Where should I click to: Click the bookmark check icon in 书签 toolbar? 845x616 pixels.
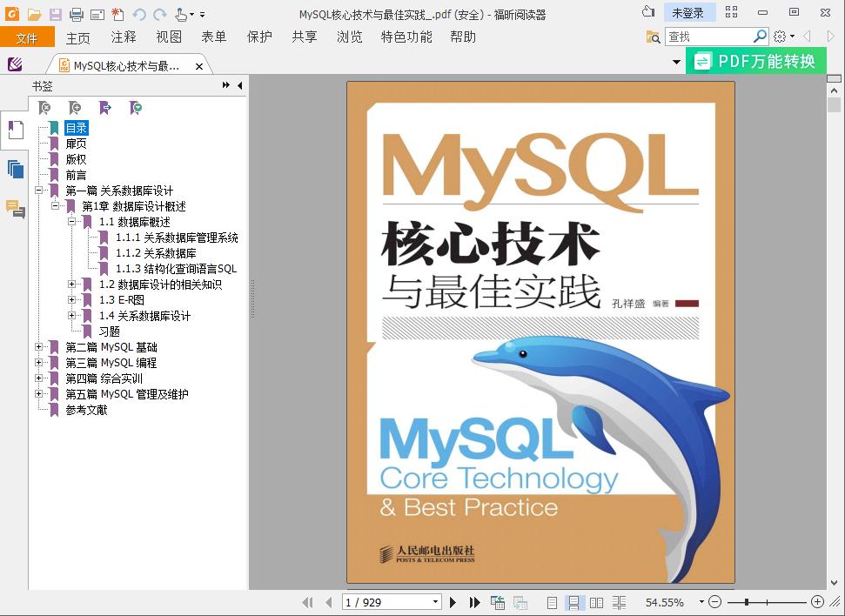[136, 108]
